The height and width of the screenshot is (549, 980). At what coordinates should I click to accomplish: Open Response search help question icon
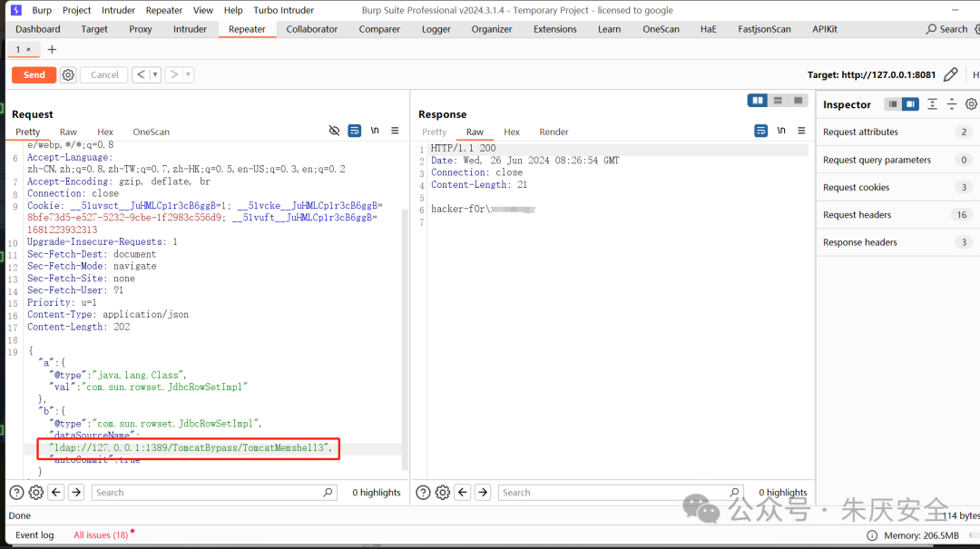(423, 493)
